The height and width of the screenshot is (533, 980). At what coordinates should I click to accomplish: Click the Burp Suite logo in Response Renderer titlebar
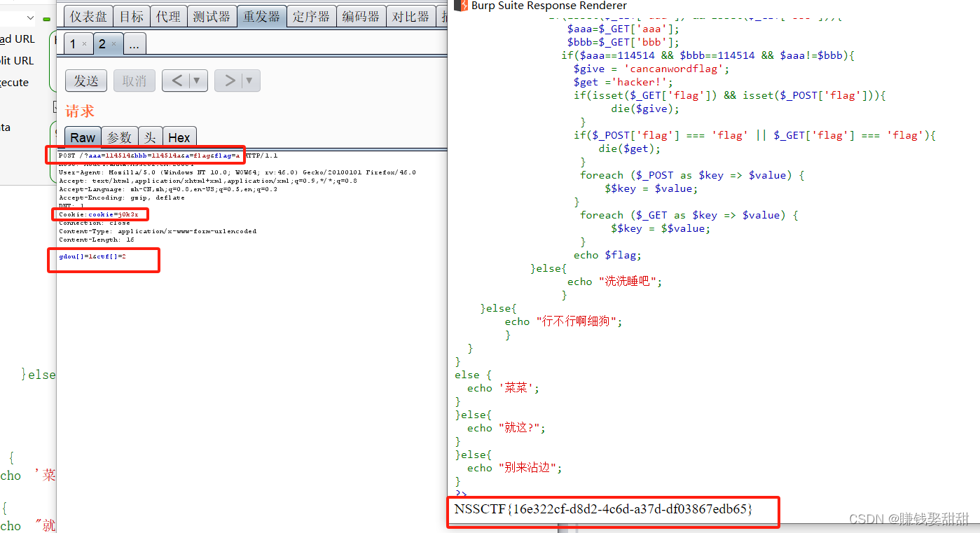point(460,6)
